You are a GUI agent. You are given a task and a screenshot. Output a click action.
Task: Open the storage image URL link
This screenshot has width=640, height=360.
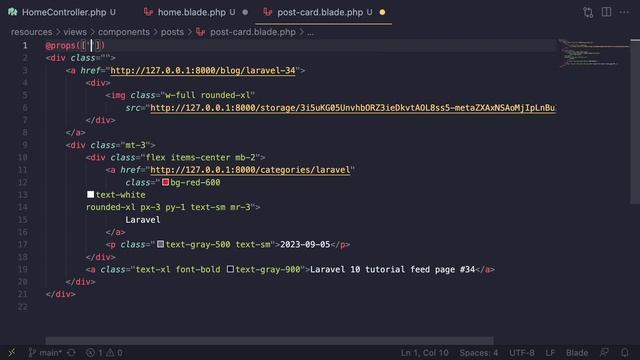point(353,108)
